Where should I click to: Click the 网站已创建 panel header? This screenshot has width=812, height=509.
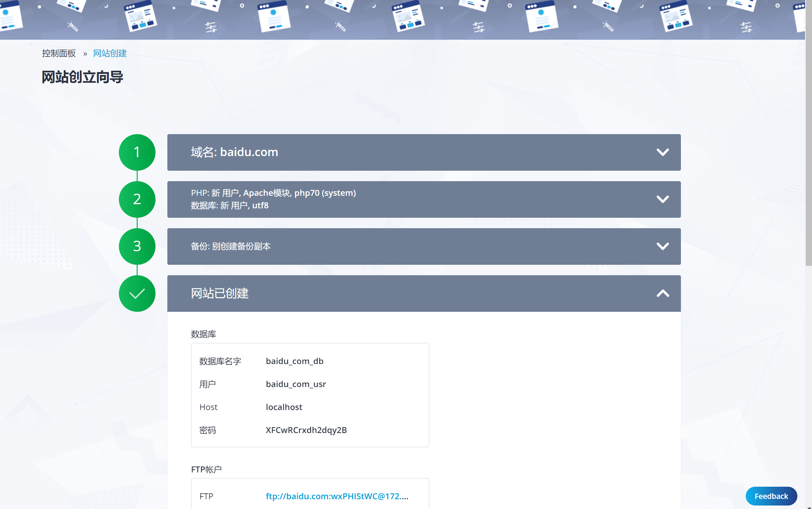424,293
